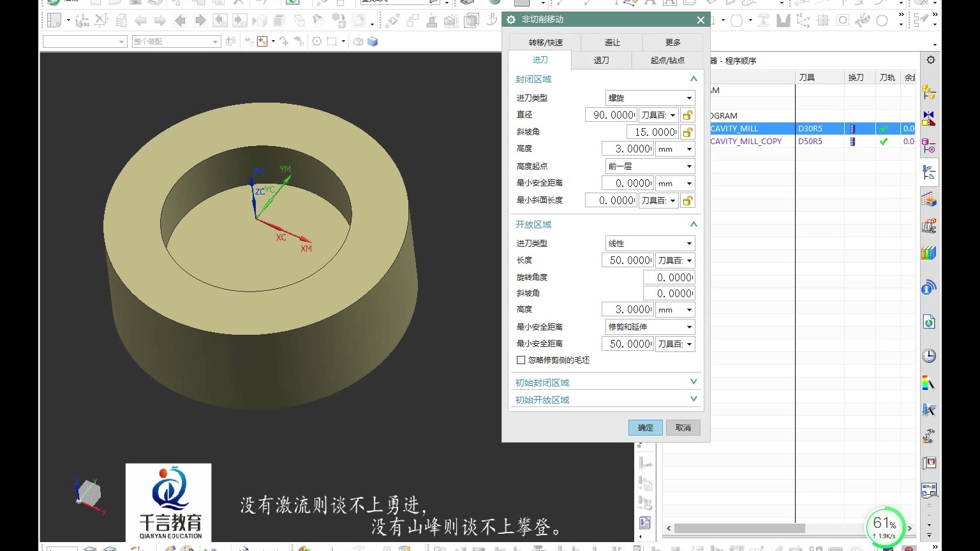Collapse the 开放区域 section
This screenshot has height=551, width=980.
[x=694, y=224]
